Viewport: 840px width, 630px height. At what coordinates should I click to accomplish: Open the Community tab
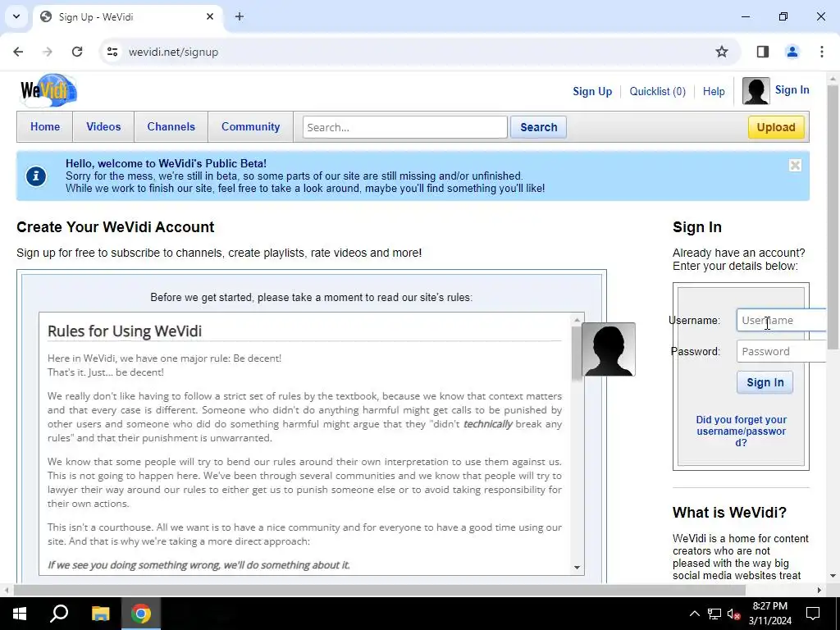coord(251,127)
